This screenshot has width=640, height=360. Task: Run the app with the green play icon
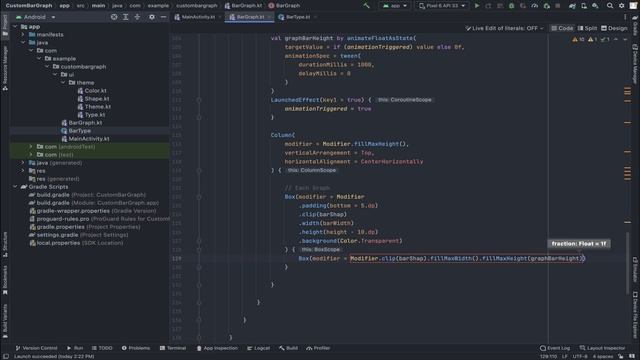476,6
